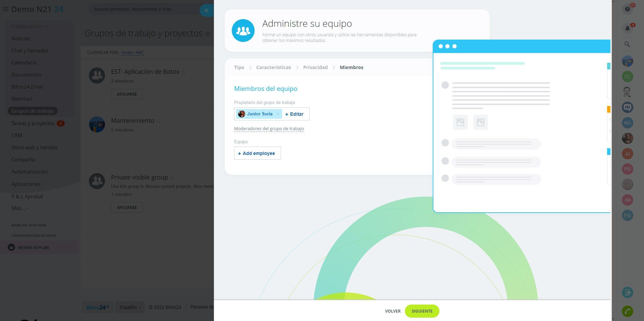Open P & L Aprobal menu item
This screenshot has width=644, height=321.
tap(27, 197)
